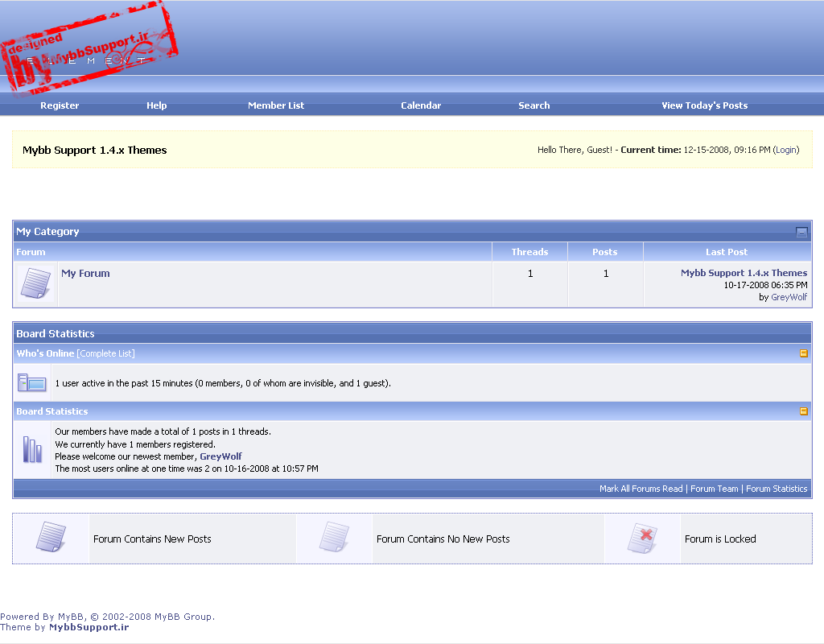Click the Forum Contains New Posts legend icon
Viewport: 824px width, 644px height.
(51, 538)
